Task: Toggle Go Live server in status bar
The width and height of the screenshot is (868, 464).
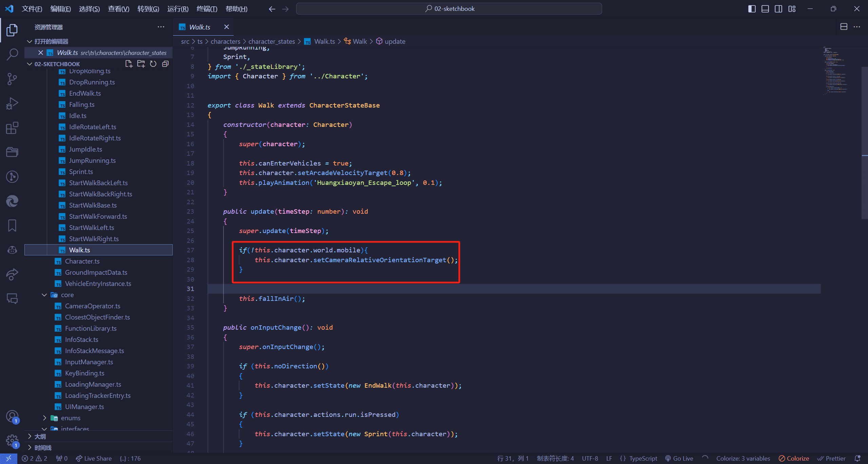Action: 679,459
